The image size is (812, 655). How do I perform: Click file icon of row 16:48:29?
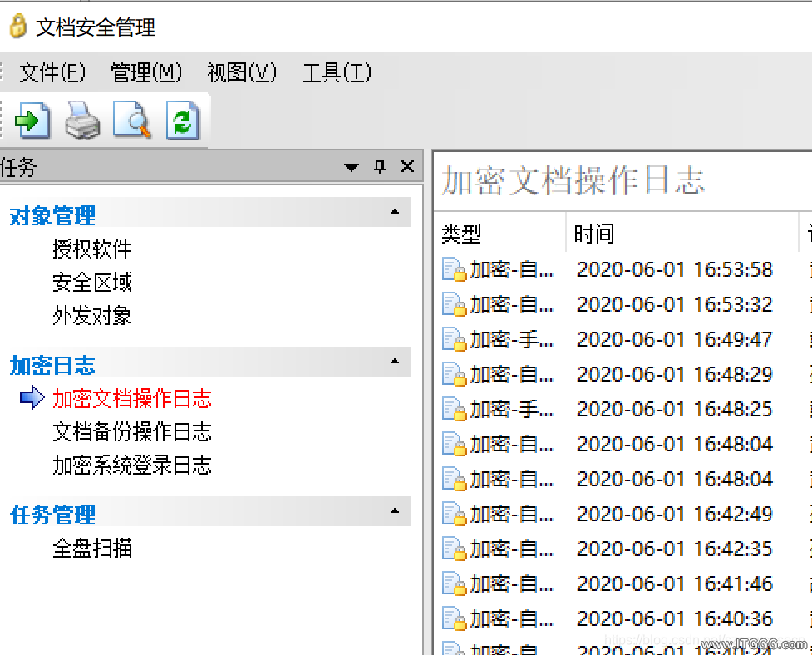point(454,374)
